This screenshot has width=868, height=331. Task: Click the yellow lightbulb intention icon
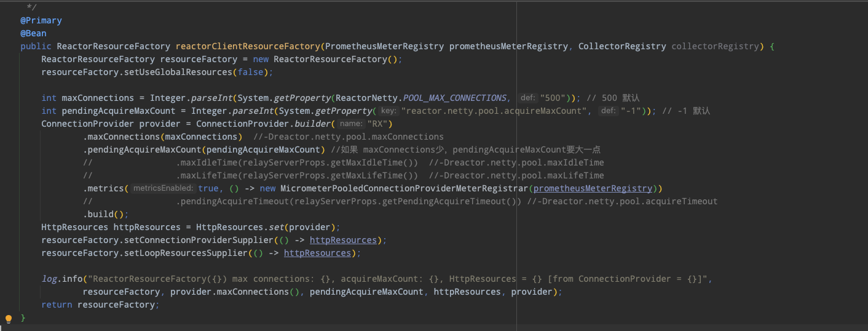9,319
